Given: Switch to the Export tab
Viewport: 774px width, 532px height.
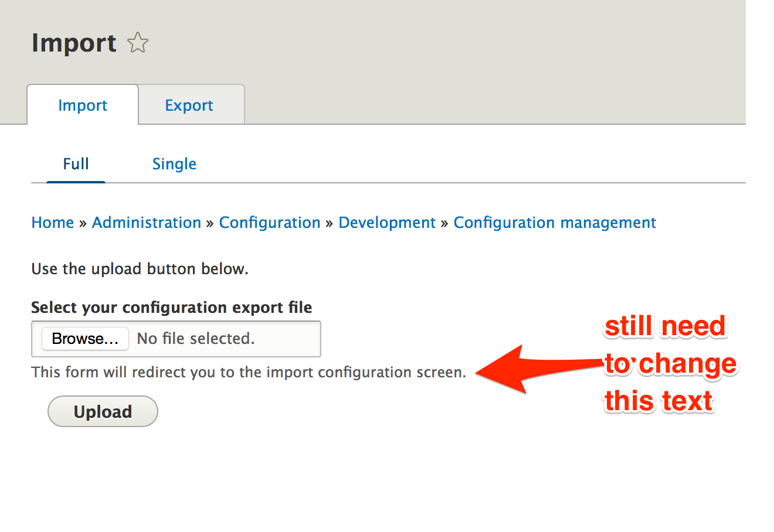Looking at the screenshot, I should (x=189, y=105).
